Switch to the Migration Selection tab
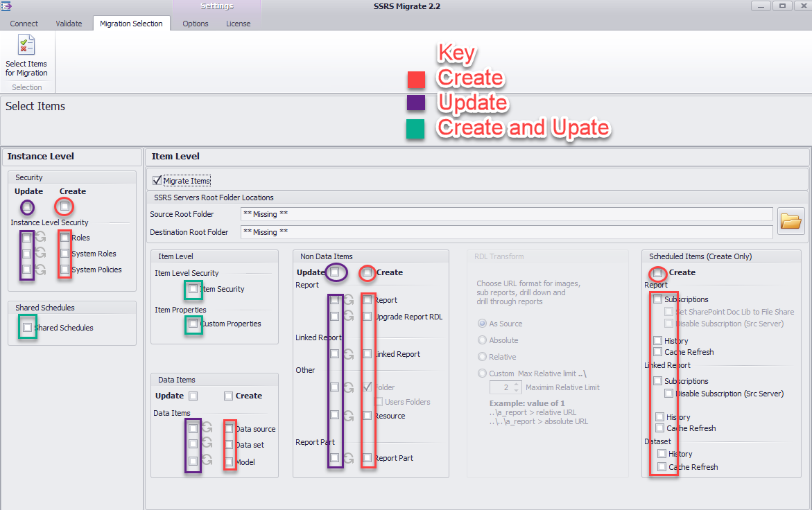This screenshot has height=510, width=812. (131, 24)
